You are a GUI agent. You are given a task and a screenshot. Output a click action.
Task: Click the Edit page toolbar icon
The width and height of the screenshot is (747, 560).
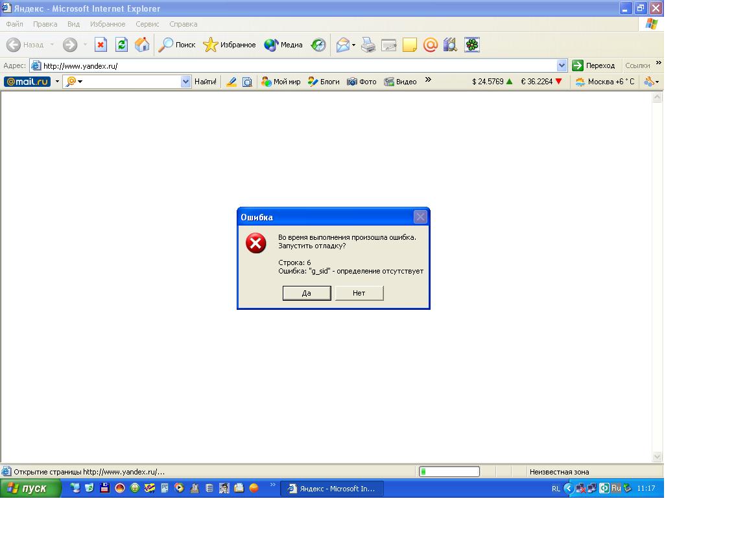click(389, 45)
